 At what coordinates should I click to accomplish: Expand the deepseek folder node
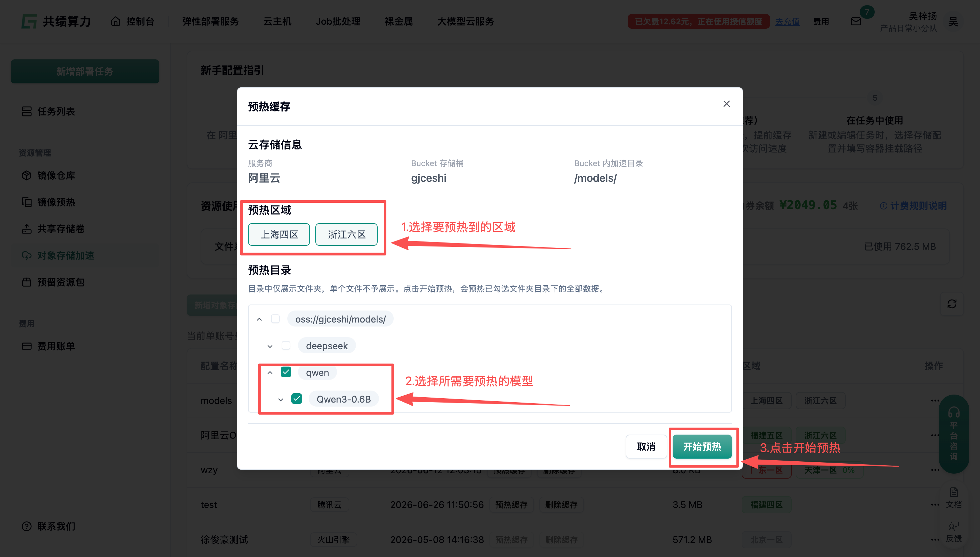pos(270,346)
